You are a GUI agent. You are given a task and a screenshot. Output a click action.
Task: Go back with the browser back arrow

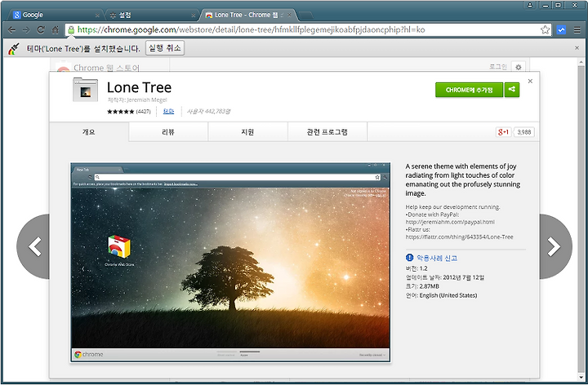(11, 30)
